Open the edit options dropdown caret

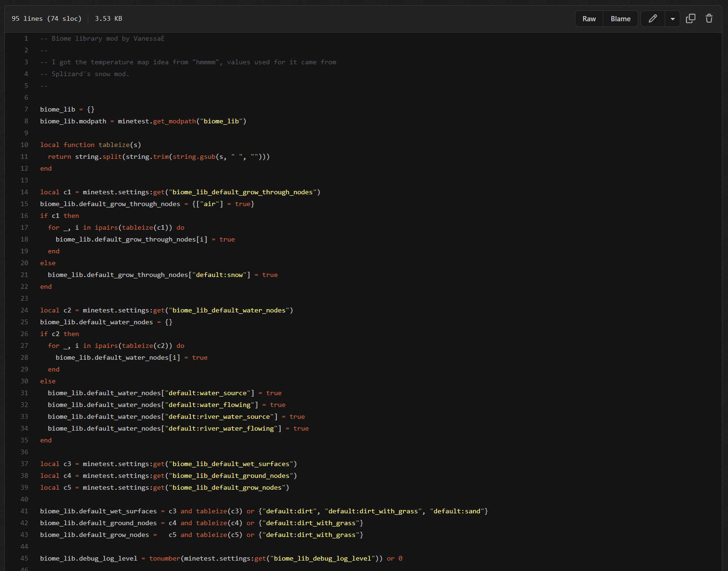tap(672, 19)
